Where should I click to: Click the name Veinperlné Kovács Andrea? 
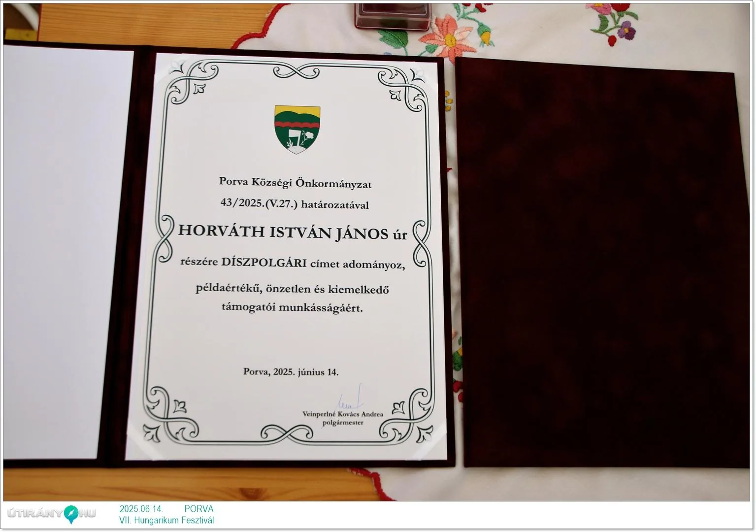point(343,414)
